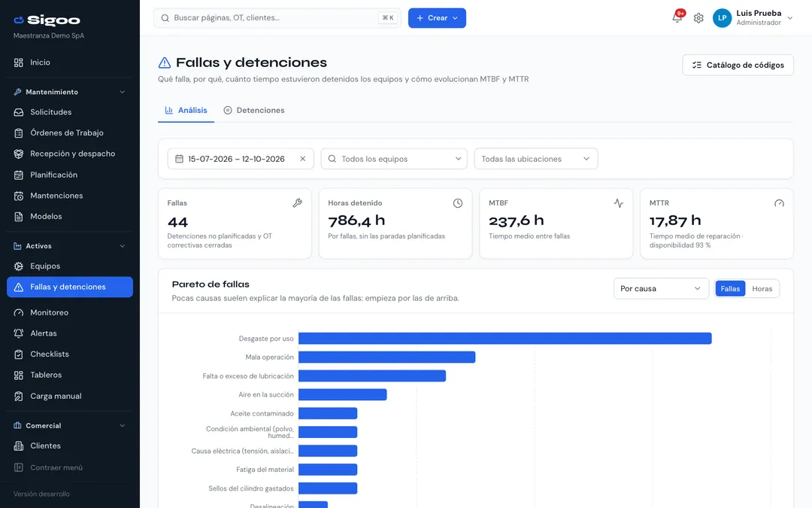Open the Por causa dropdown
This screenshot has width=812, height=508.
coord(661,289)
